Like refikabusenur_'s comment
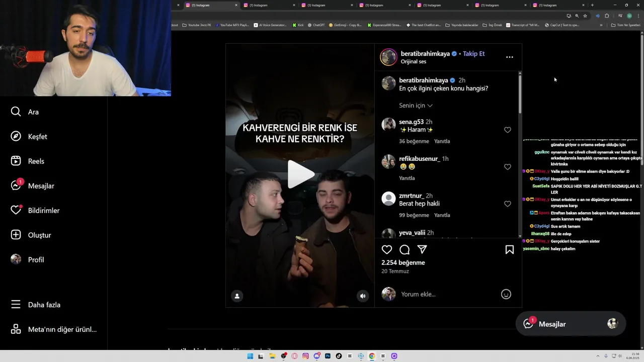This screenshot has width=644, height=362. point(508,167)
